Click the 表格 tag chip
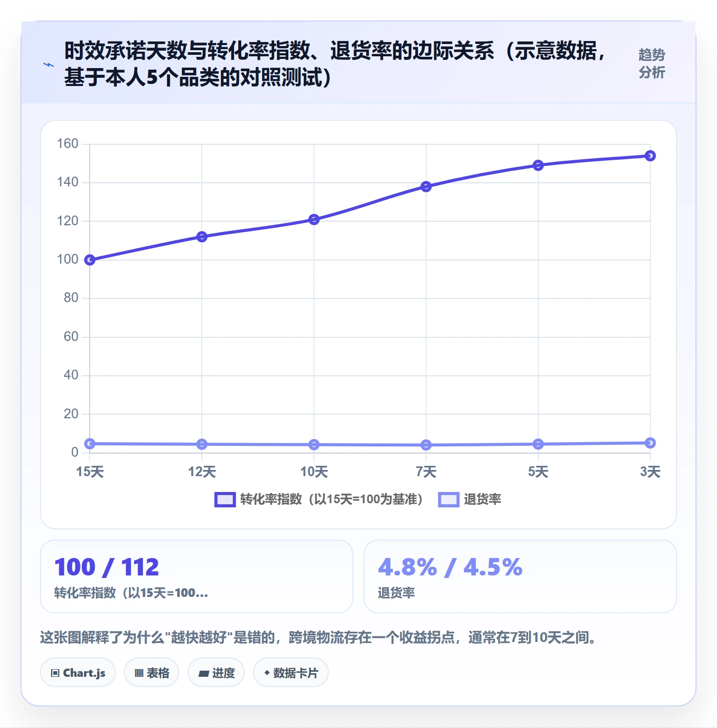 coord(152,673)
